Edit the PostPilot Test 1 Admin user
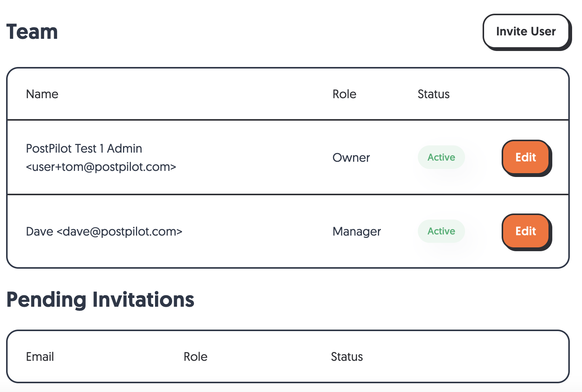582x392 pixels. [x=526, y=157]
